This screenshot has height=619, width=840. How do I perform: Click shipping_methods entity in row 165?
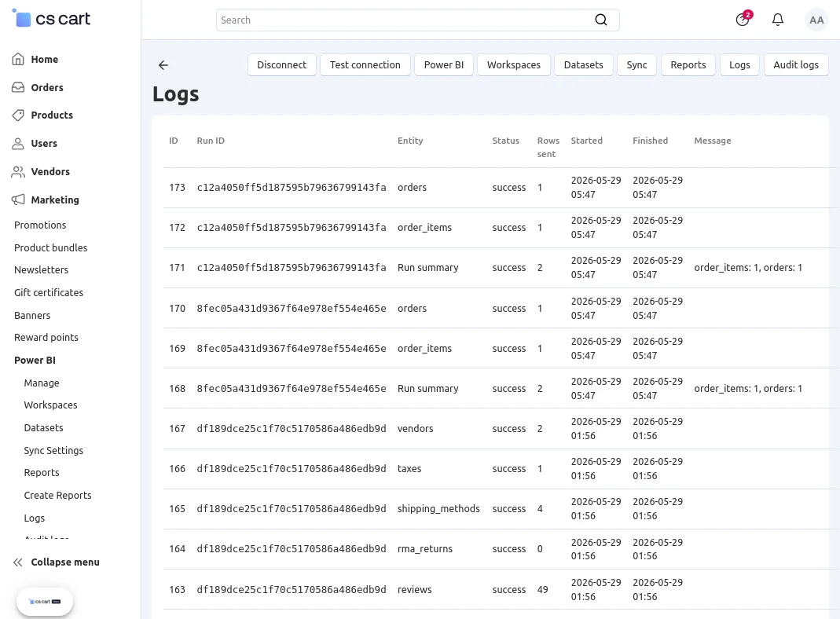point(438,509)
